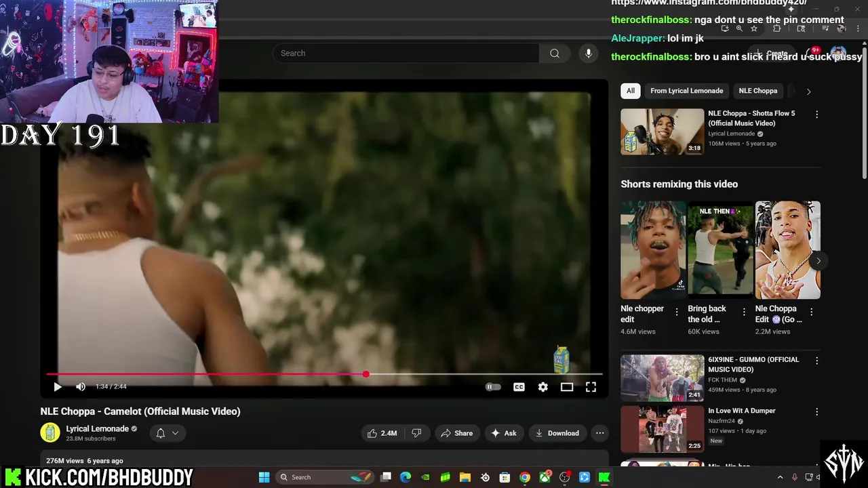
Task: Launch Microsoft Edge from the taskbar
Action: click(x=406, y=477)
